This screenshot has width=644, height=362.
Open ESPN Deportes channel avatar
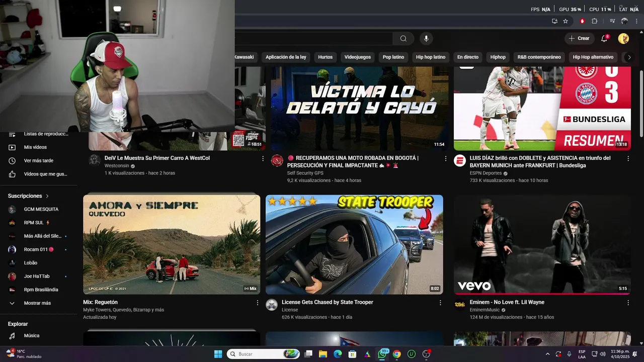click(460, 160)
